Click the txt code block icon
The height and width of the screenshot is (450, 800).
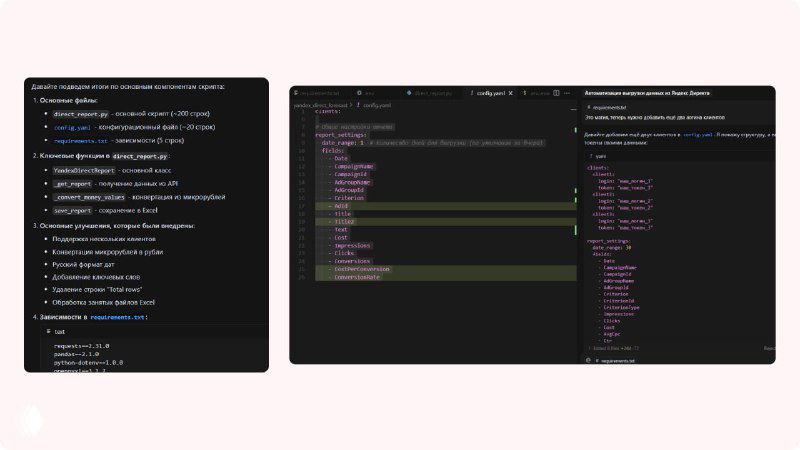tap(46, 331)
